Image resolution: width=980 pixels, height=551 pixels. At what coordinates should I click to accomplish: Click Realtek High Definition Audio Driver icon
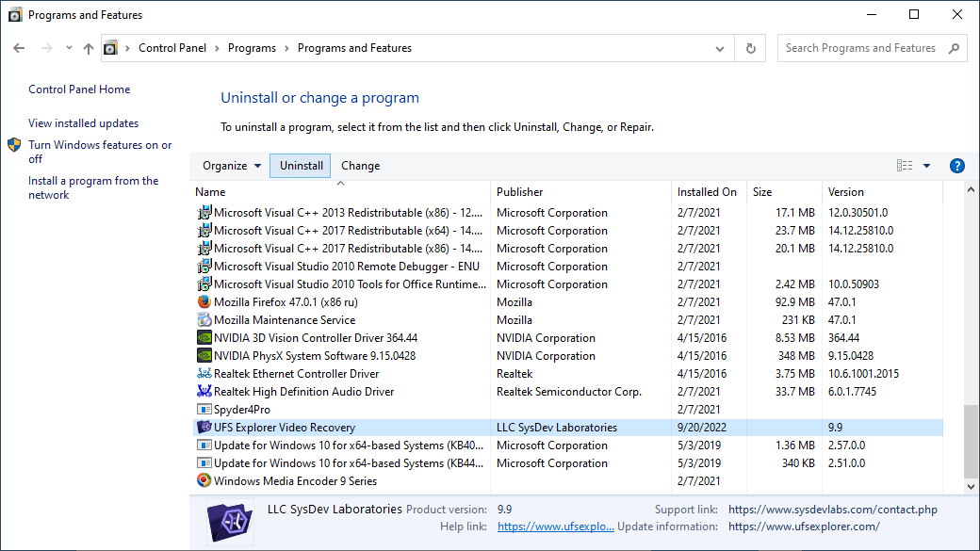pos(204,392)
